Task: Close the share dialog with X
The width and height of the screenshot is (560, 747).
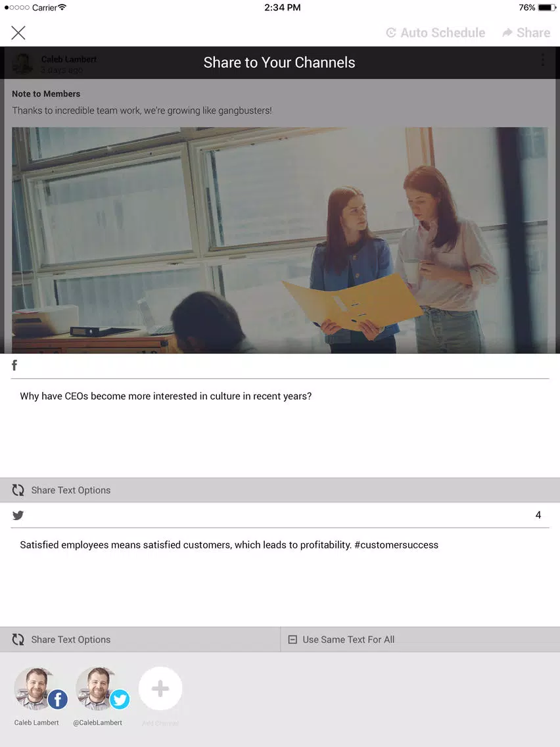Action: click(18, 32)
